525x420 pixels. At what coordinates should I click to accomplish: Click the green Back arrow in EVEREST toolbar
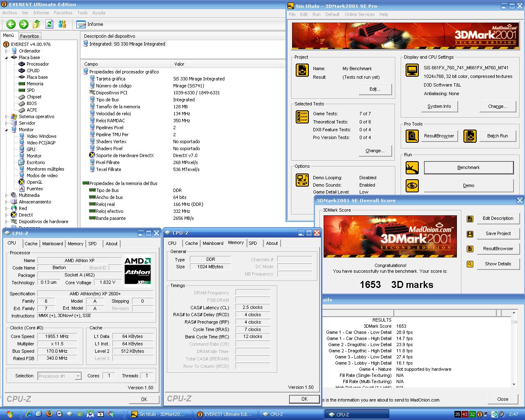[11, 24]
